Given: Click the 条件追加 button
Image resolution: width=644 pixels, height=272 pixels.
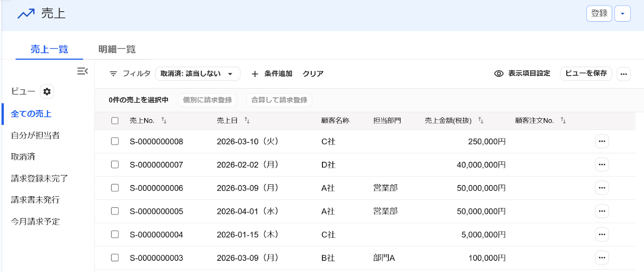Looking at the screenshot, I should pos(272,74).
